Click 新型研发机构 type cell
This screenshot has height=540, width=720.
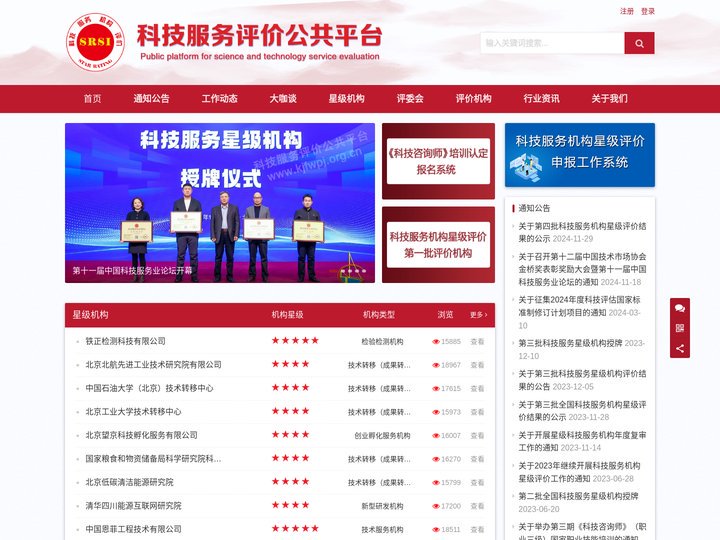(x=382, y=506)
